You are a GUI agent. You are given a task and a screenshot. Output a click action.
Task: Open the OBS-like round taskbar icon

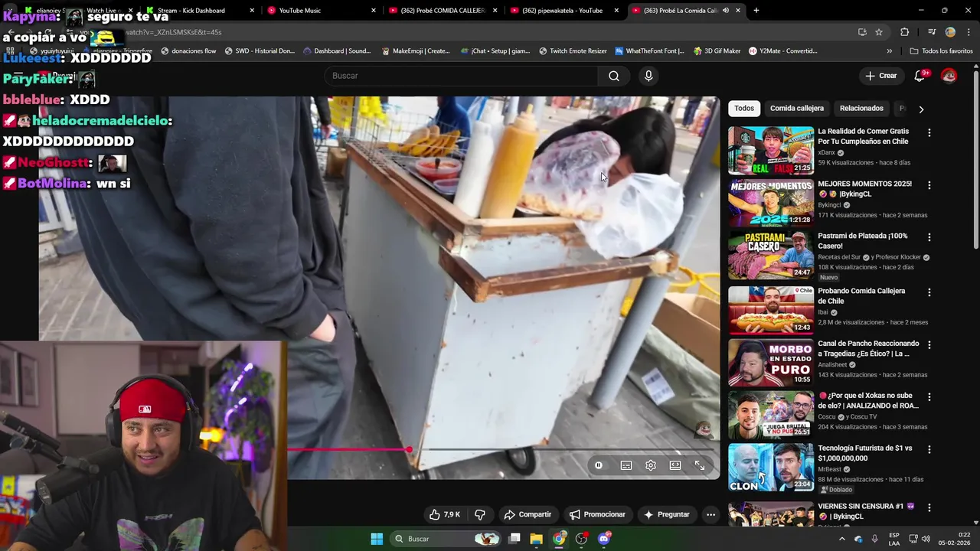pyautogui.click(x=582, y=539)
